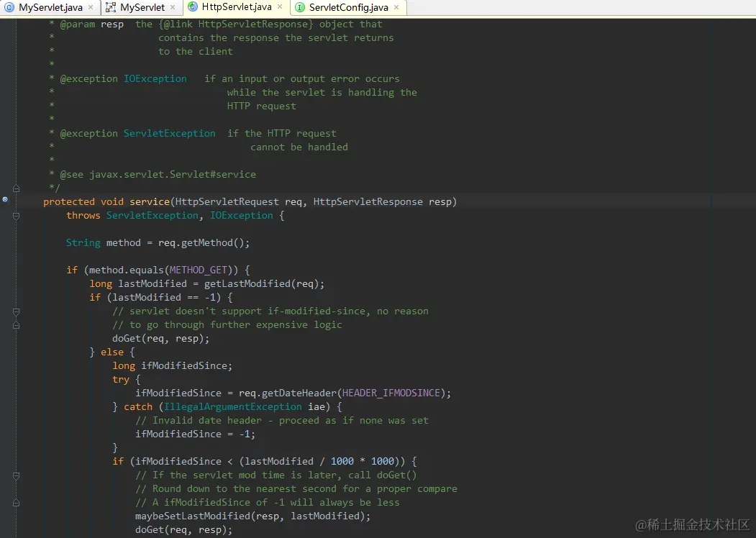The image size is (756, 538).
Task: Click the IOException link in the Javadoc
Action: coord(155,78)
